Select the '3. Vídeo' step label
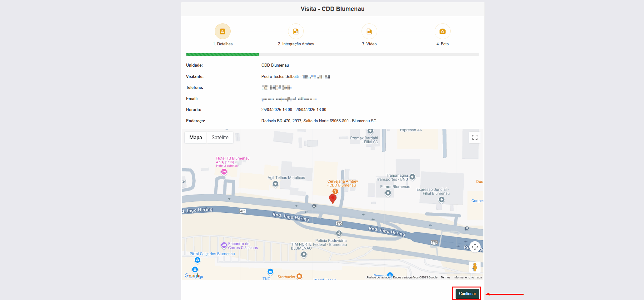Viewport: 644px width, 300px height. click(369, 44)
